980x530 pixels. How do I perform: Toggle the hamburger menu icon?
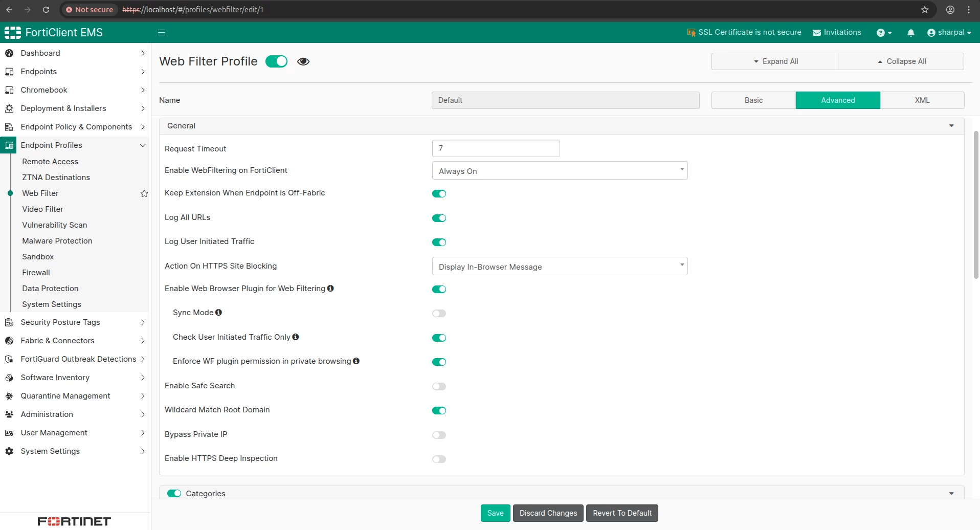(x=162, y=33)
